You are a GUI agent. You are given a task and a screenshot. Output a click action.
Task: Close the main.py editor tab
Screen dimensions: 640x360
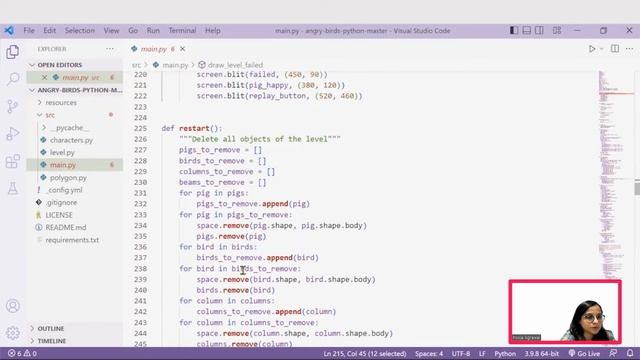[x=182, y=49]
